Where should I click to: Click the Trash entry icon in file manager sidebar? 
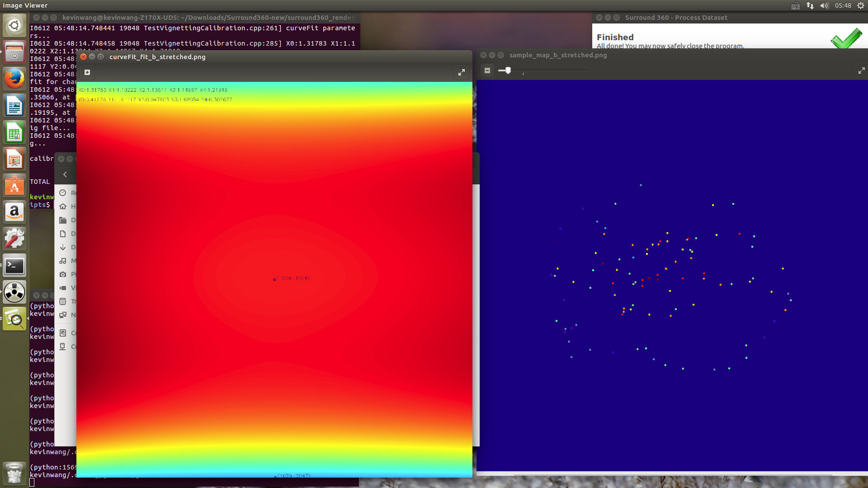(63, 301)
